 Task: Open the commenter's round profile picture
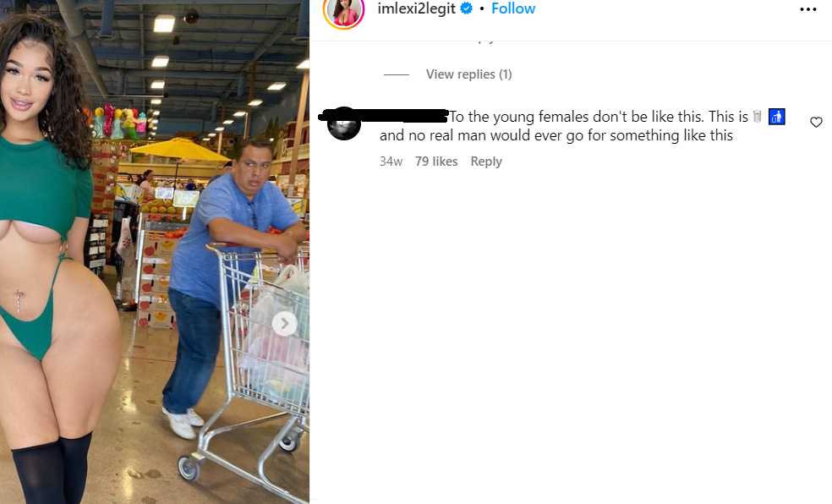pyautogui.click(x=344, y=123)
